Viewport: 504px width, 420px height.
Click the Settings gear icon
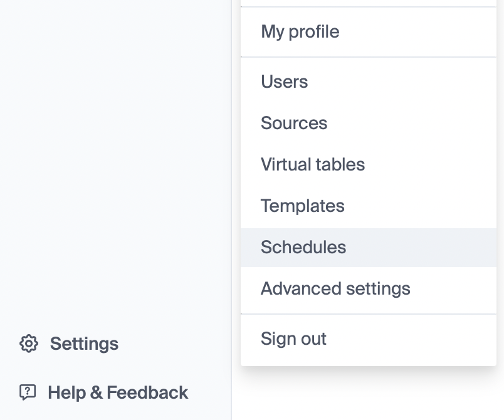coord(29,344)
